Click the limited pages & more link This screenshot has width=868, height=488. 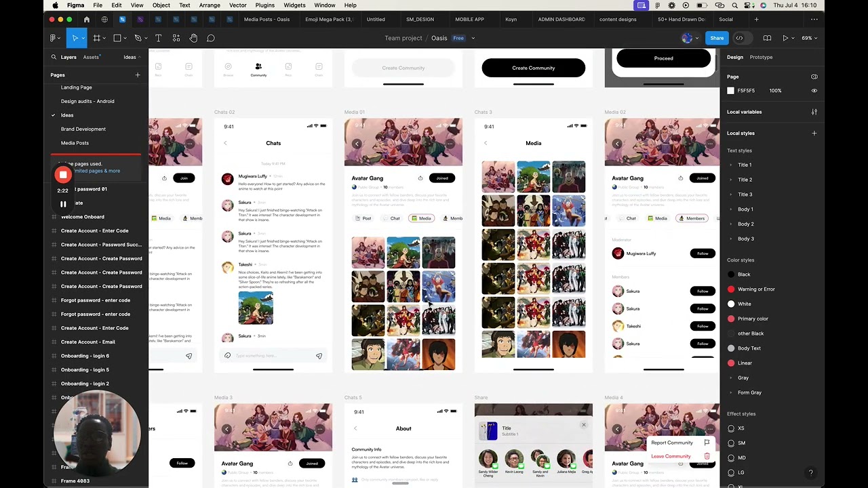[x=97, y=171]
